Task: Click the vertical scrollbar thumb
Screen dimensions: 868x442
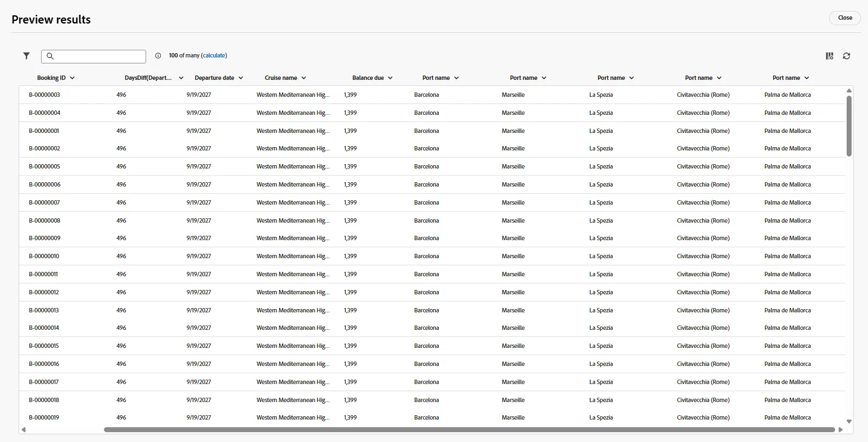Action: [849, 126]
